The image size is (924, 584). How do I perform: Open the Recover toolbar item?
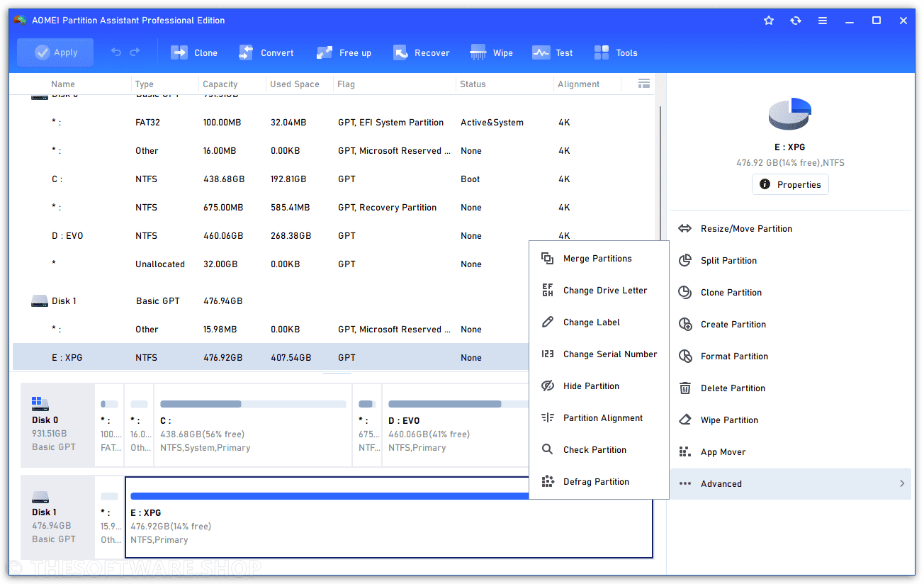coord(422,52)
